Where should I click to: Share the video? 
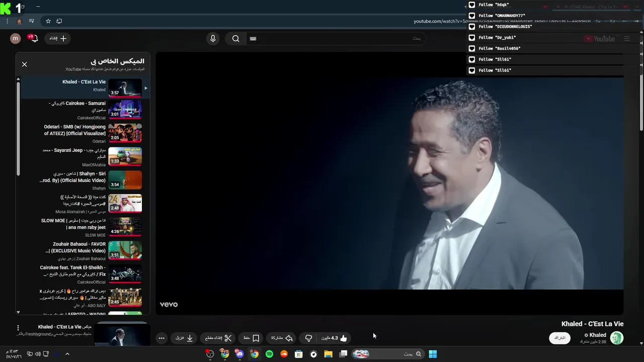tap(282, 338)
